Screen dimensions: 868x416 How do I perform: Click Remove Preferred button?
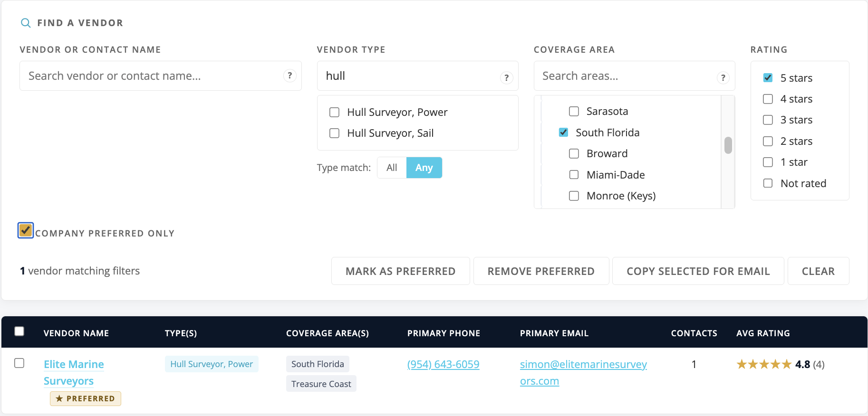point(541,271)
